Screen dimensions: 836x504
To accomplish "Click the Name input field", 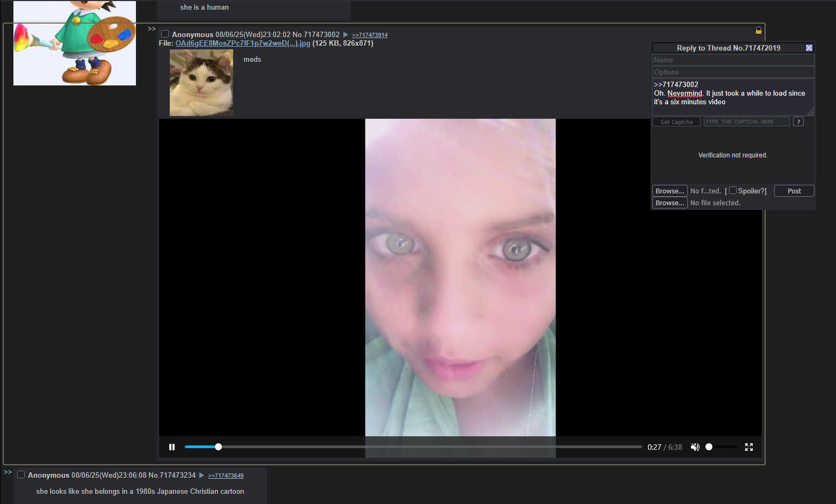I will [x=733, y=60].
